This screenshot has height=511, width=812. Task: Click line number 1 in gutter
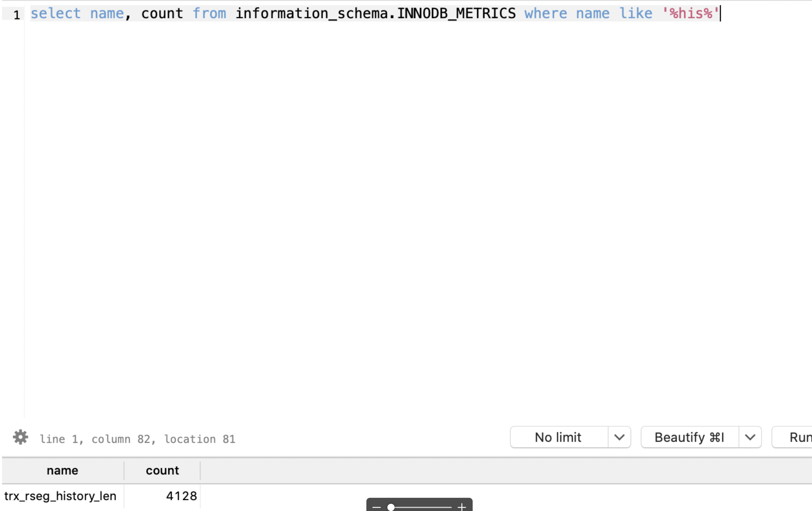pos(17,15)
